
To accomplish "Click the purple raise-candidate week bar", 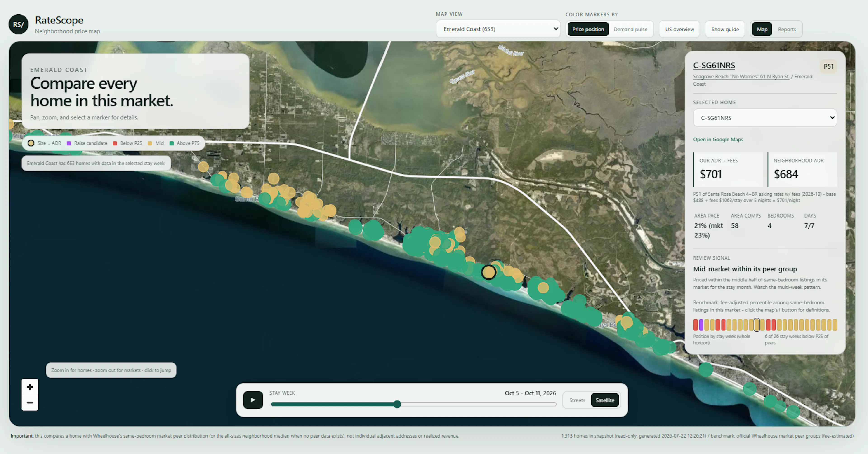I will tap(701, 325).
